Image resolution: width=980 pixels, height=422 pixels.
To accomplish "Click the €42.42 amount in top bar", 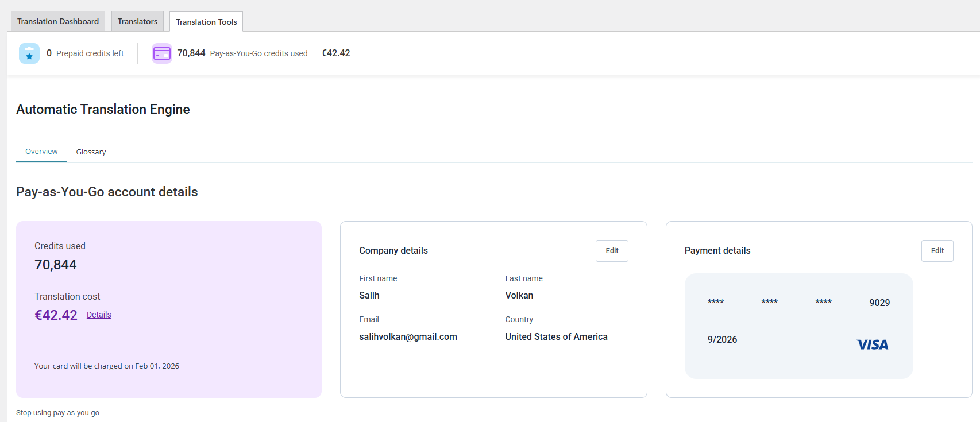I will 335,53.
